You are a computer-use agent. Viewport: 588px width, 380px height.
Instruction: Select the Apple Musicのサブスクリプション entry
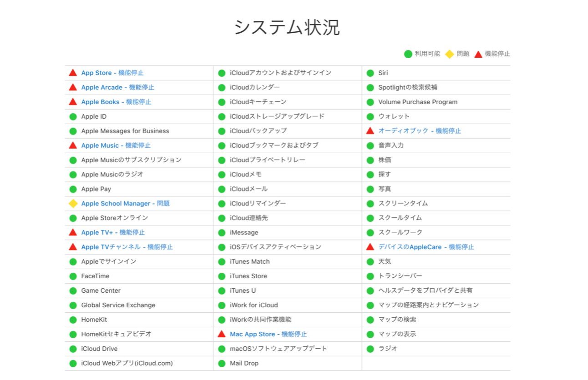pos(132,160)
